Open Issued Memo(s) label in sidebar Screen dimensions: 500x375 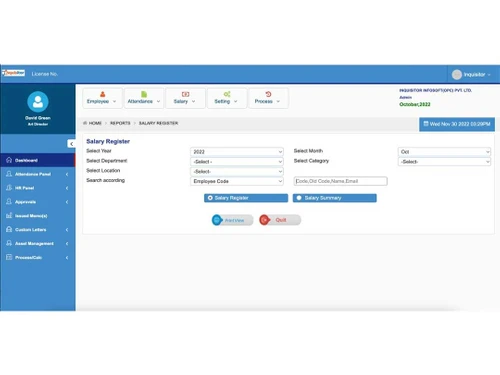tap(31, 216)
